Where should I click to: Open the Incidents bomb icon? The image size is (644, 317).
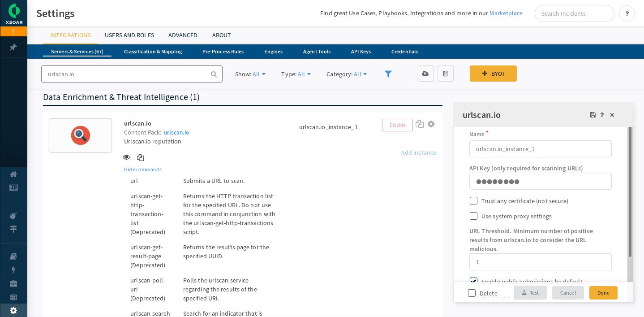[x=13, y=216]
